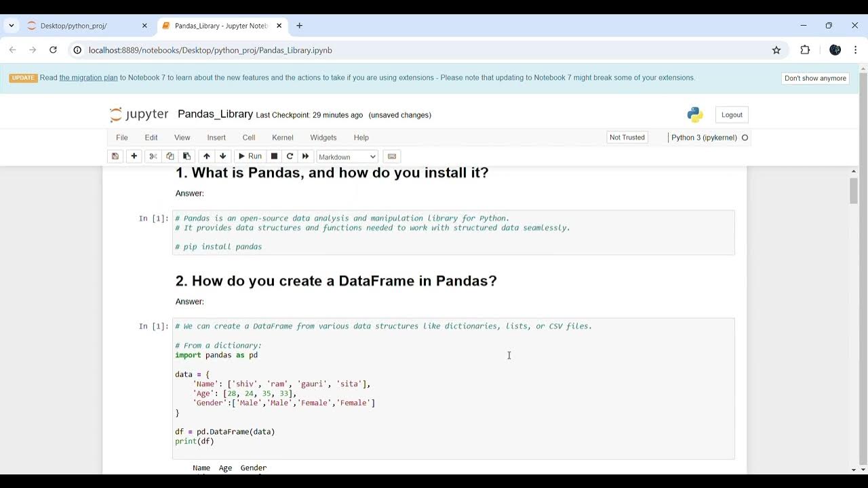Viewport: 868px width, 488px height.
Task: Click the 'Gender' list line in code
Action: (283, 403)
